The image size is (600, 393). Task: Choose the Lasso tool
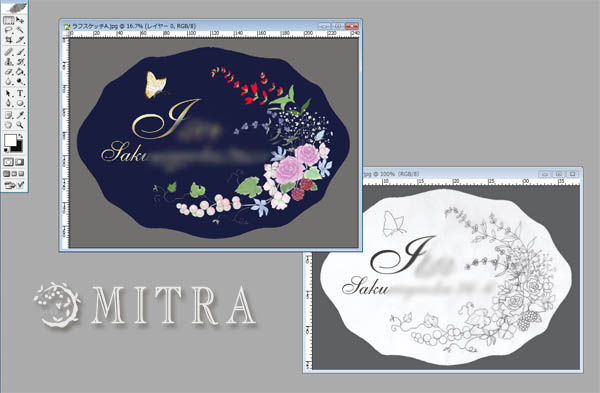coord(8,30)
